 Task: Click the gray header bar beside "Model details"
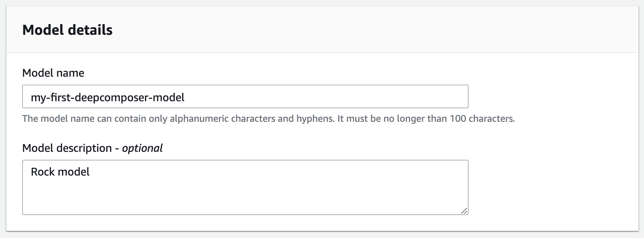[x=356, y=30]
